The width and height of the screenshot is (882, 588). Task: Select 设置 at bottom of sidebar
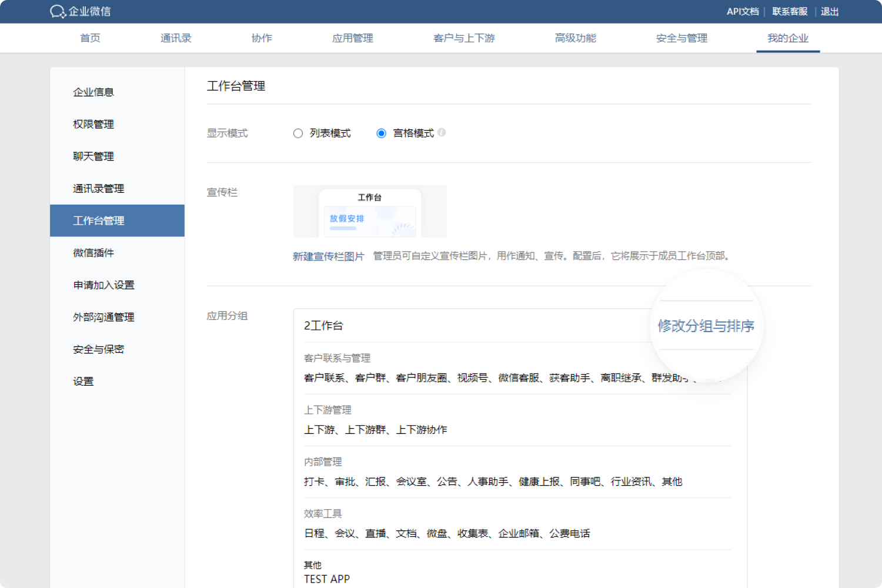coord(82,381)
